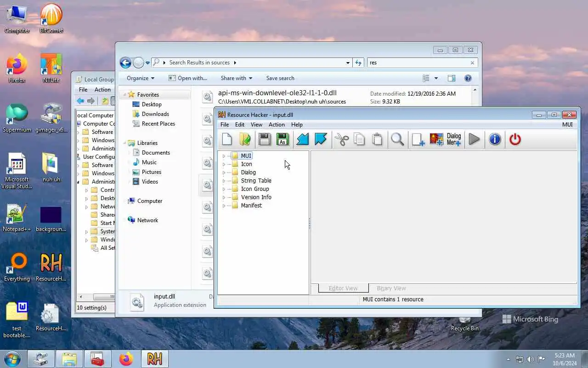Click the blue right-down arrow toolbar icon
The height and width of the screenshot is (368, 588).
320,139
